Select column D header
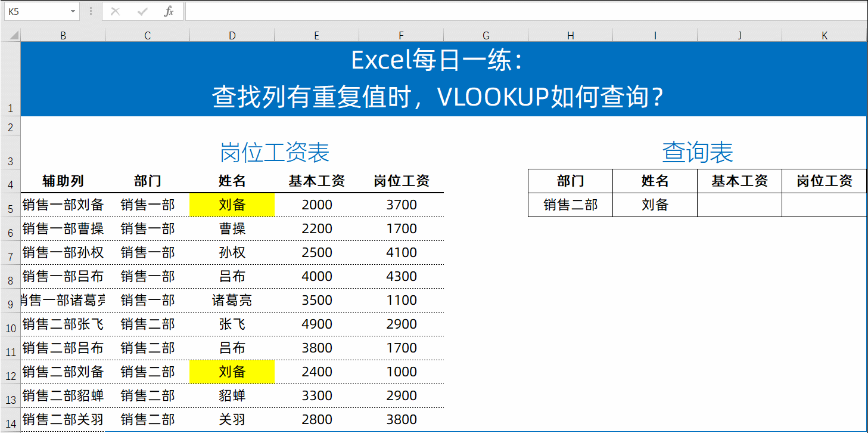This screenshot has width=868, height=433. point(232,36)
